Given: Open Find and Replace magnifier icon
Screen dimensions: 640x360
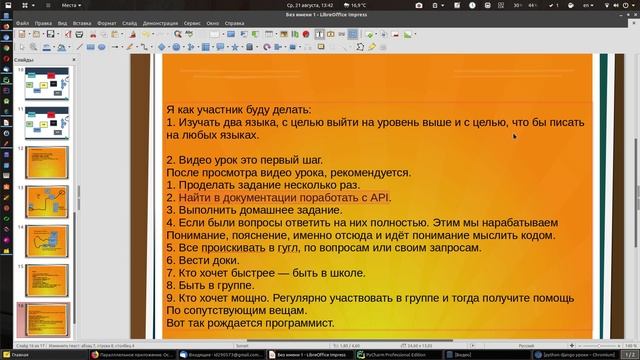Looking at the screenshot, I should coord(178,34).
